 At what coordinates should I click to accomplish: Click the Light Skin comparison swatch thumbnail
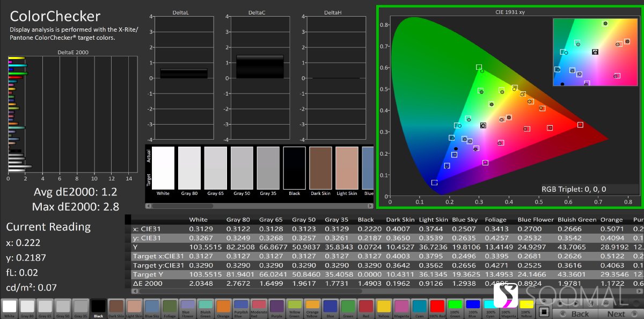tap(347, 168)
